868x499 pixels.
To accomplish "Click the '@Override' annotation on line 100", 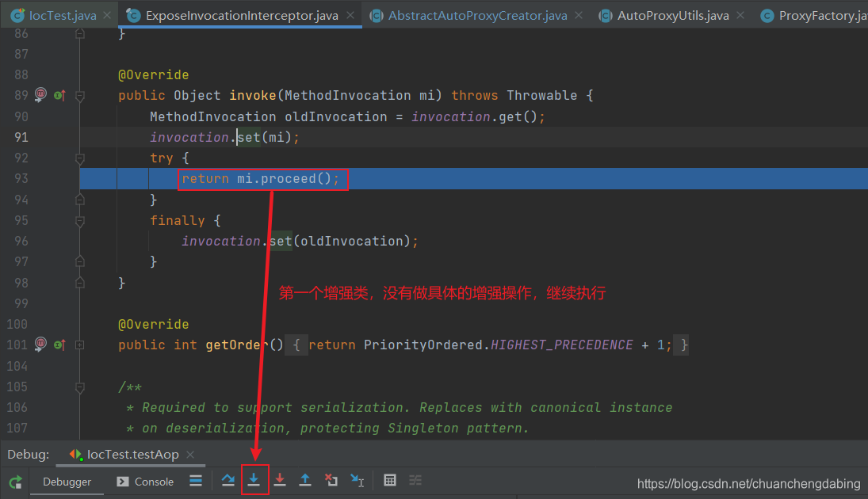I will coord(153,324).
